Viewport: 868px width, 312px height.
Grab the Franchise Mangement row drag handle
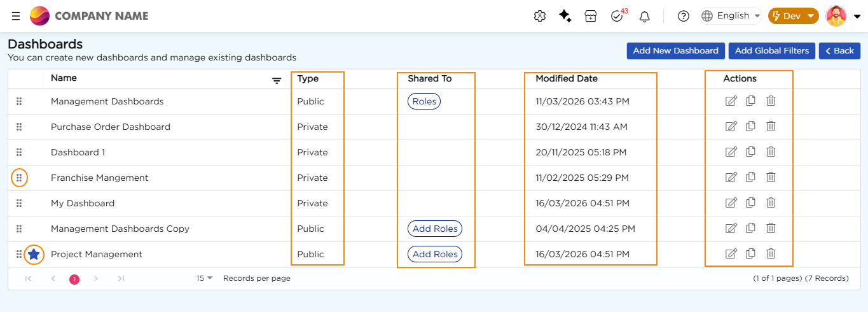(19, 178)
